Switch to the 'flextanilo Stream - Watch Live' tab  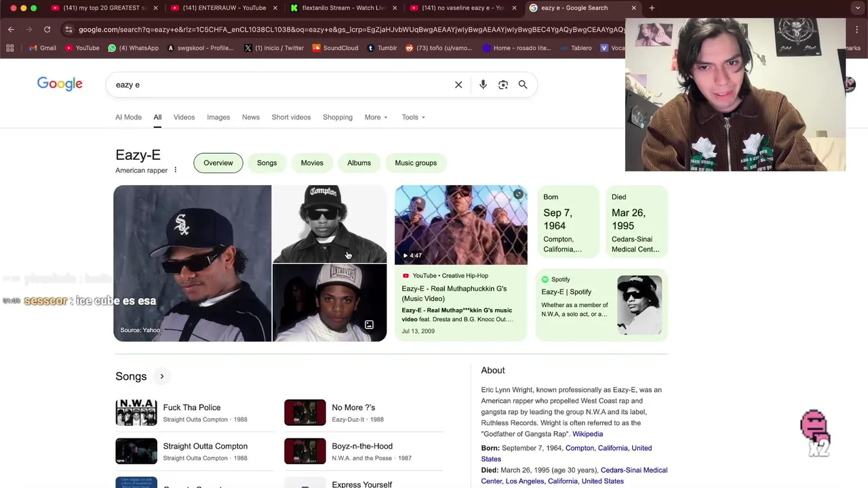click(342, 8)
